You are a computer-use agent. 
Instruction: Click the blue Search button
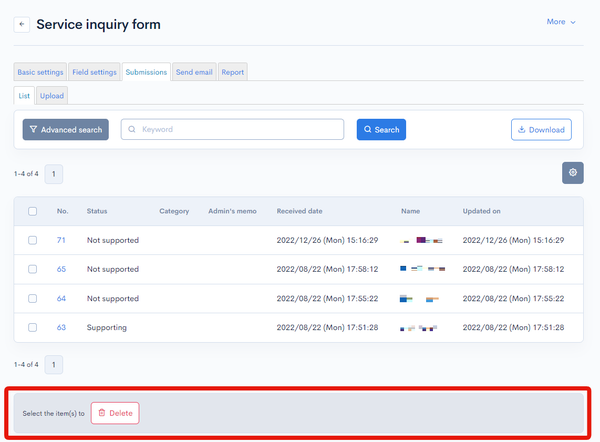point(381,130)
